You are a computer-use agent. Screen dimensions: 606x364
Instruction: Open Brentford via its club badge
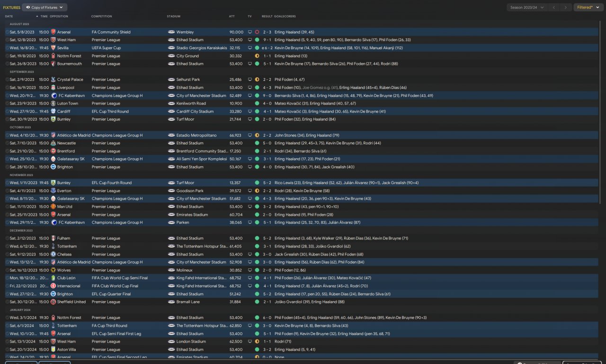[53, 151]
